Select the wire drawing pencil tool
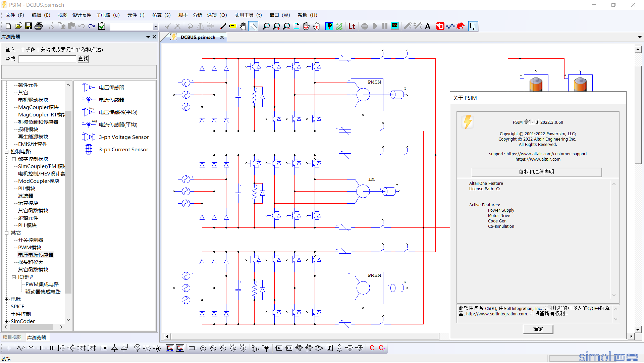This screenshot has height=363, width=644. [223, 26]
